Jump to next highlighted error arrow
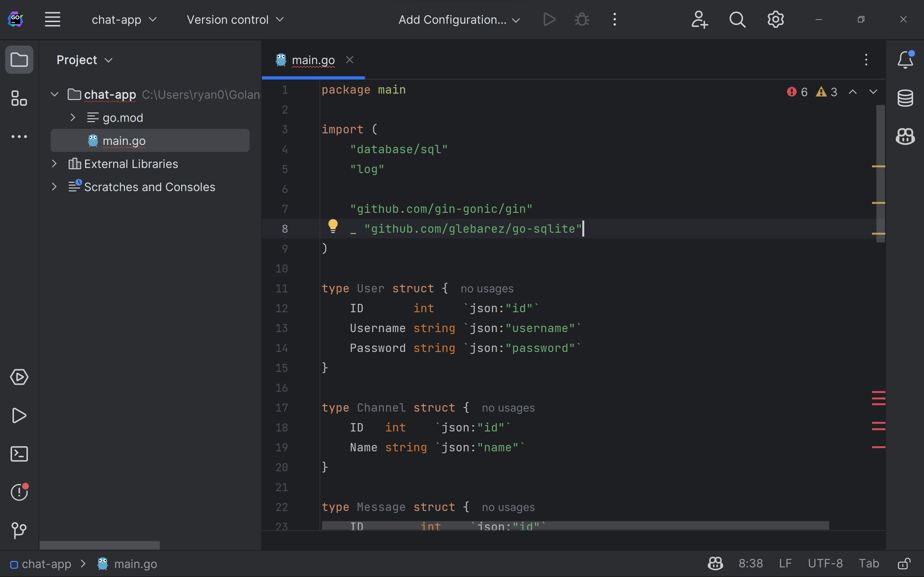This screenshot has width=924, height=577. coord(873,92)
